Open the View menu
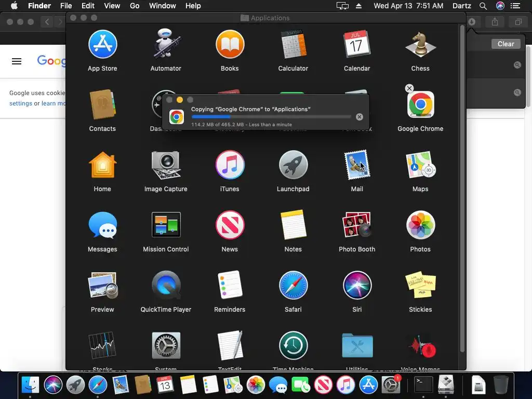 point(112,6)
